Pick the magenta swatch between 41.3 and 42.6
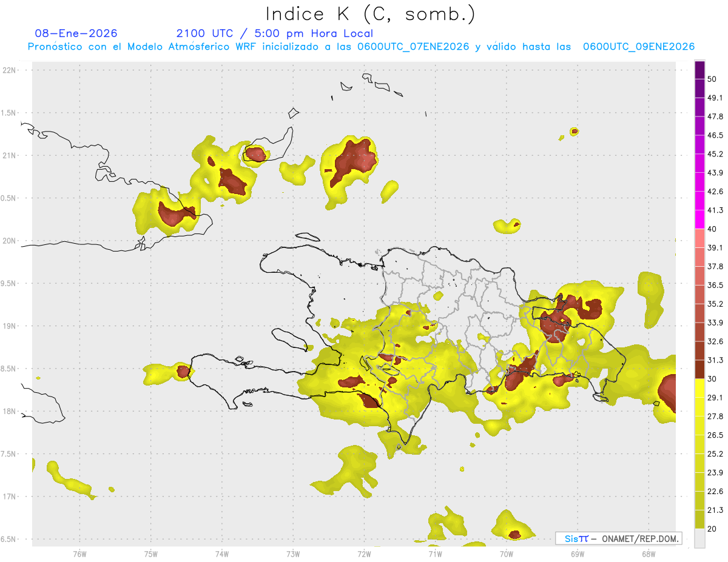 699,201
